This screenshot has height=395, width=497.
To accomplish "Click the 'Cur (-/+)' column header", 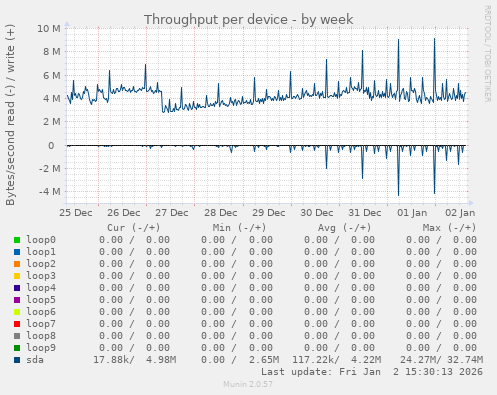I will pos(134,228).
